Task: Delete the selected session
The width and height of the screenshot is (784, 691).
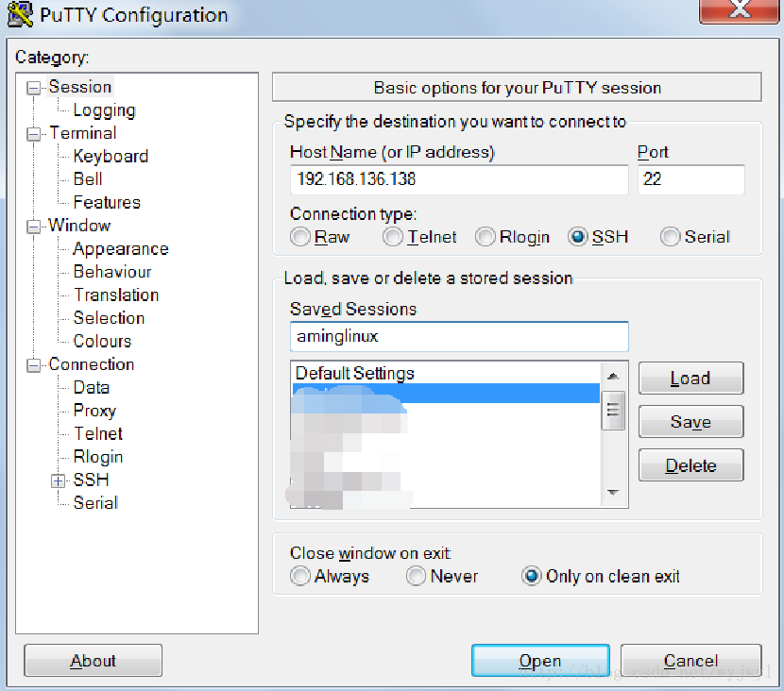Action: pos(690,465)
